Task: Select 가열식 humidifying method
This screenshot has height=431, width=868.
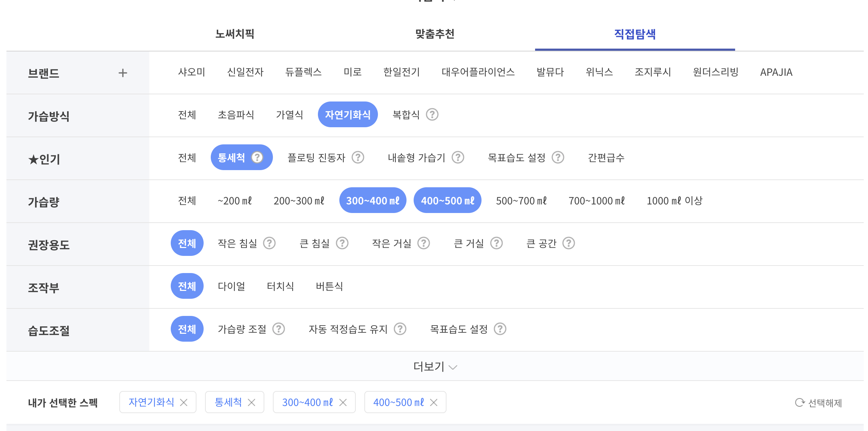Action: pos(289,114)
